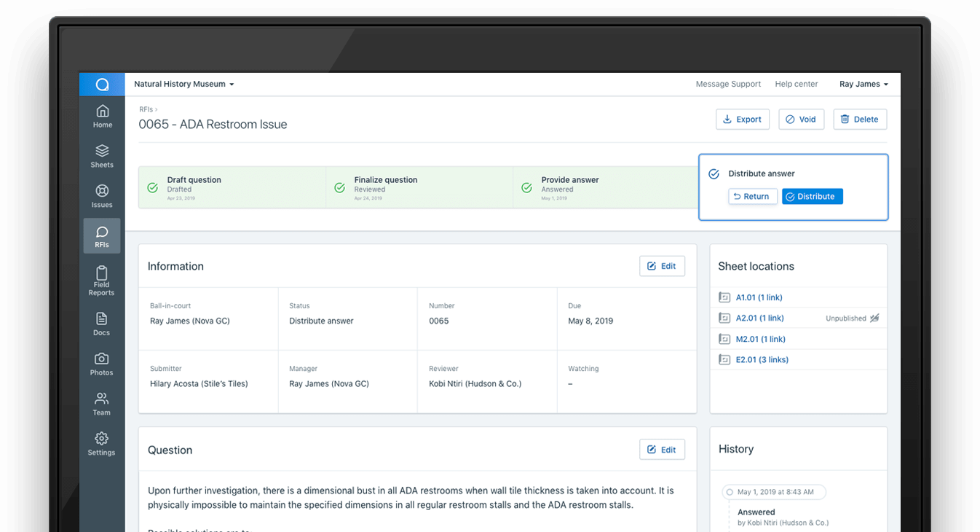
Task: Click the sheet icon beside A2.01
Action: tap(724, 318)
